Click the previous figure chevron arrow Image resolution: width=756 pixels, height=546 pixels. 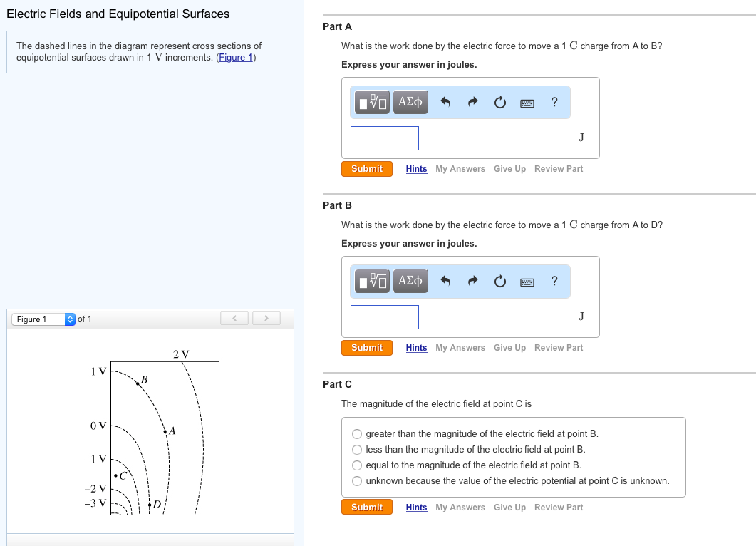point(234,318)
